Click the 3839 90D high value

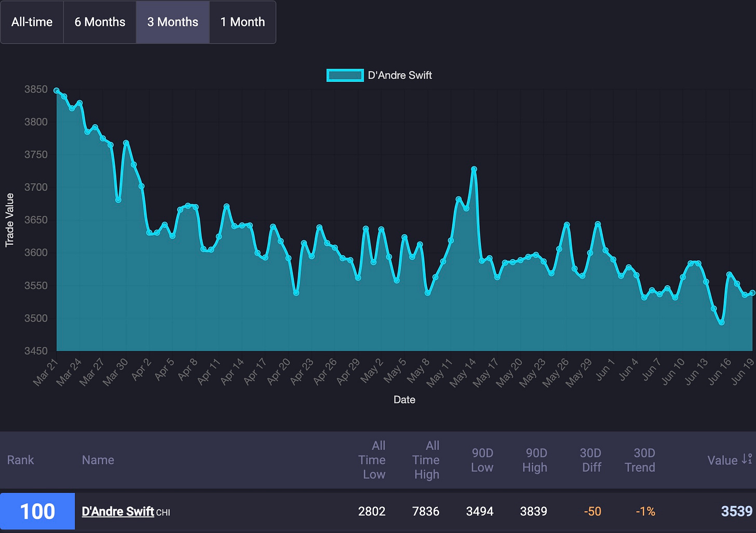[x=534, y=511]
